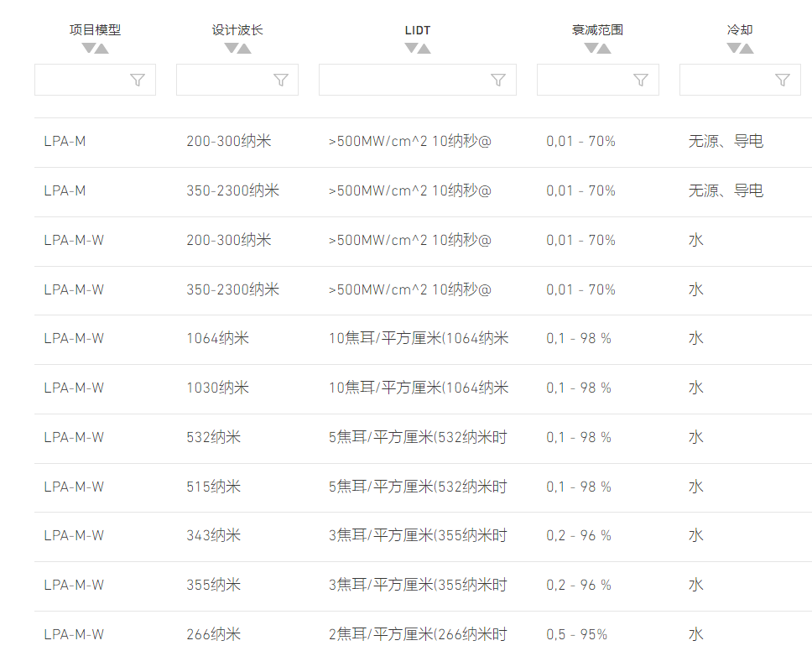Click the 0,2 - 96 % cell in 355纳米 row

coord(579,586)
